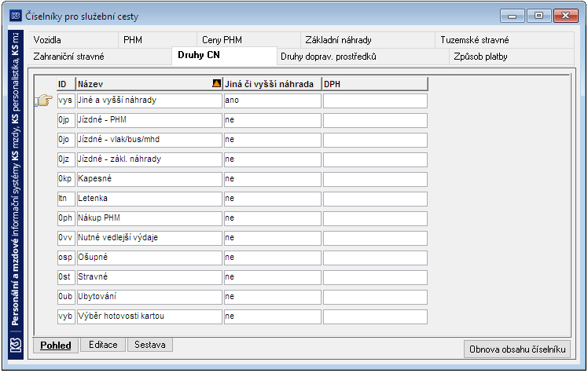Open the Sestava report button
This screenshot has width=588, height=373.
point(150,345)
